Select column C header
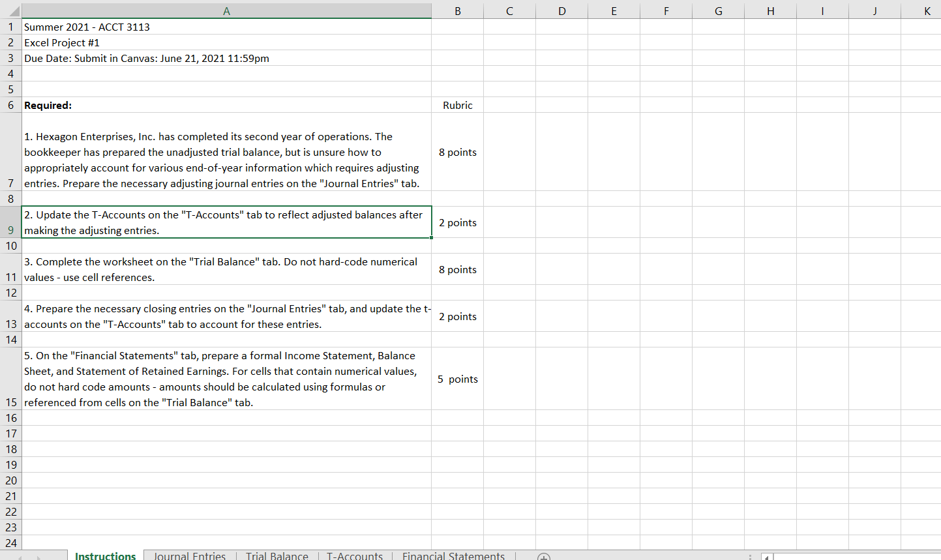The height and width of the screenshot is (560, 941). point(509,11)
